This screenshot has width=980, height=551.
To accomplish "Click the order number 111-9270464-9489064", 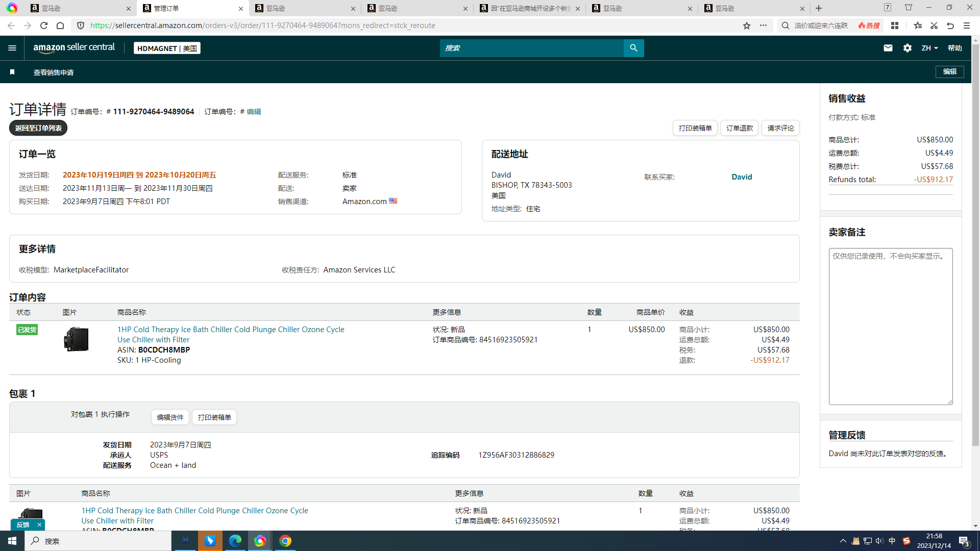I will [x=154, y=112].
